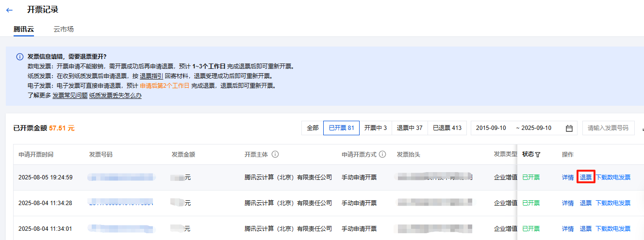Viewport: 644px width, 240px height.
Task: Switch to the 退票中 37 filter
Action: (x=409, y=128)
